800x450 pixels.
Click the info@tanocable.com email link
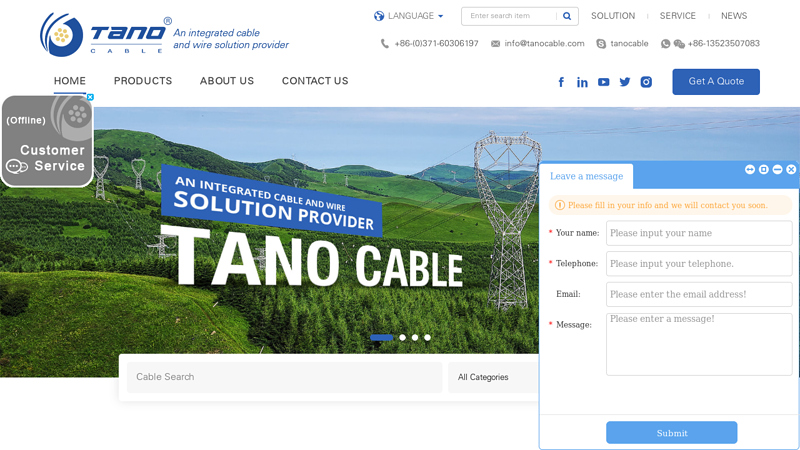coord(544,44)
